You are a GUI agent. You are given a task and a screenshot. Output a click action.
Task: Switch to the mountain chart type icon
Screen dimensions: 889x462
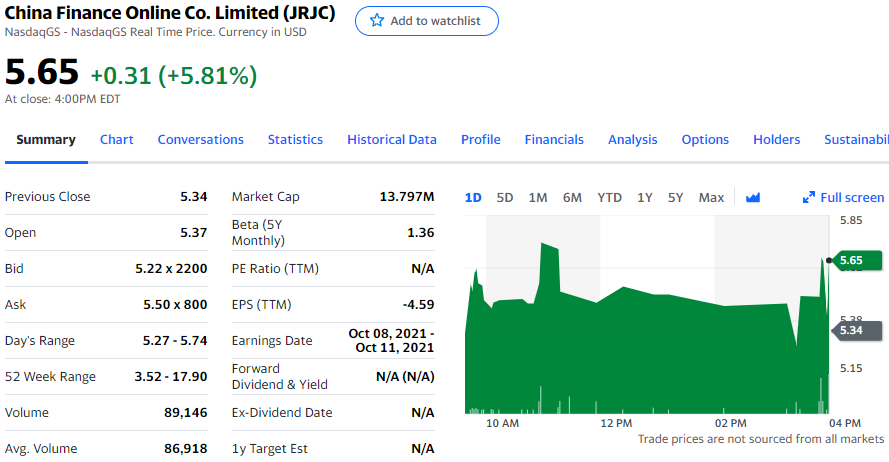(x=753, y=197)
